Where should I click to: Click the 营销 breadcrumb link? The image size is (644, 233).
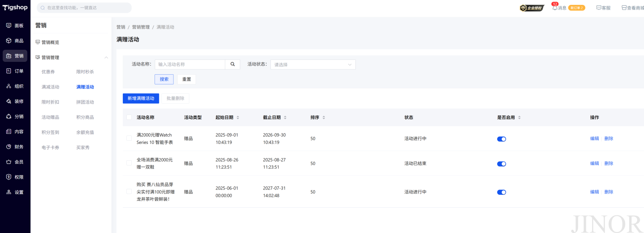pyautogui.click(x=121, y=27)
